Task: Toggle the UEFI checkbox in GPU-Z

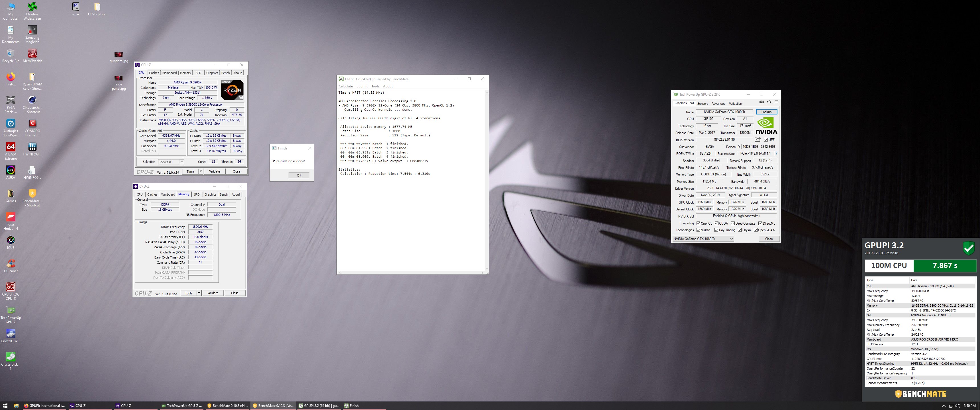Action: click(x=765, y=140)
